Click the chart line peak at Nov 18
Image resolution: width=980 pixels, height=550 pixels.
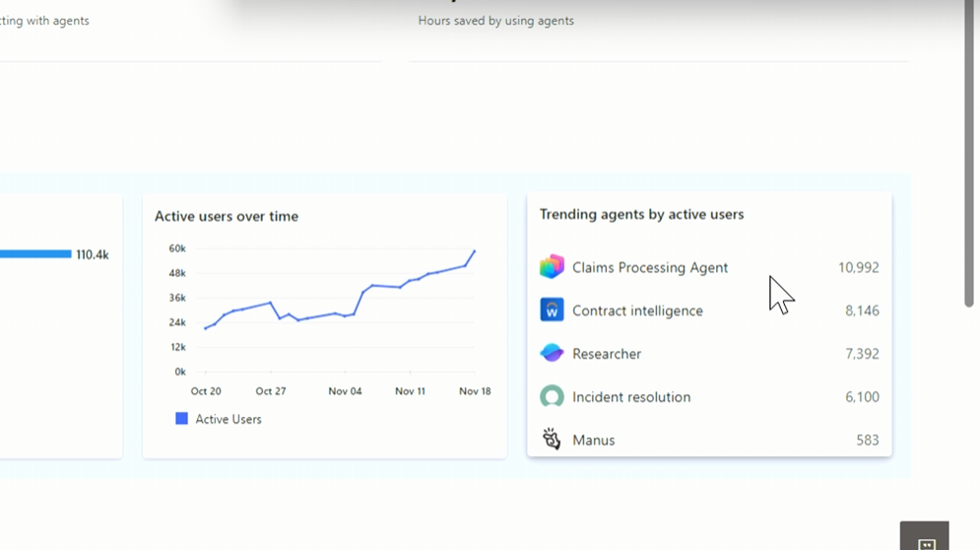[475, 251]
